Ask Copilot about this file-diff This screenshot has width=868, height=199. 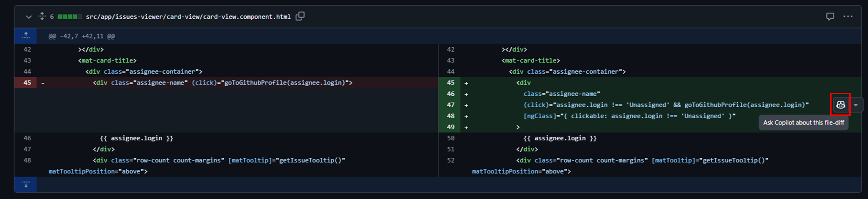pos(841,104)
